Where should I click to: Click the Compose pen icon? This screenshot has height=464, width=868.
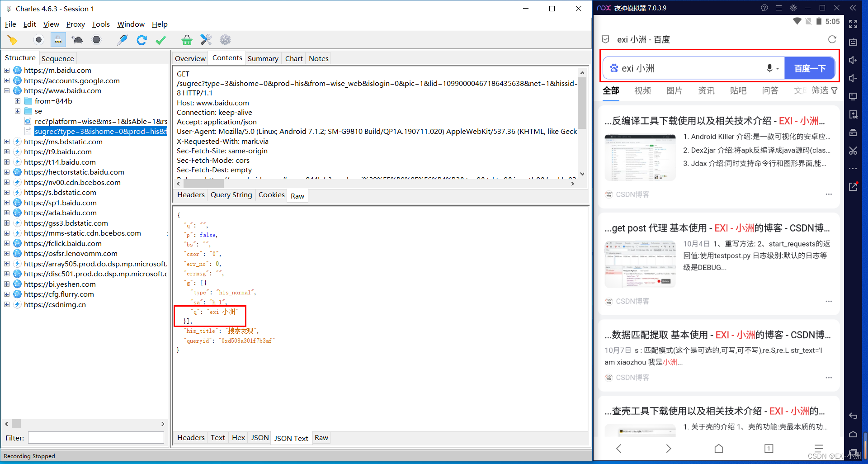(x=122, y=40)
